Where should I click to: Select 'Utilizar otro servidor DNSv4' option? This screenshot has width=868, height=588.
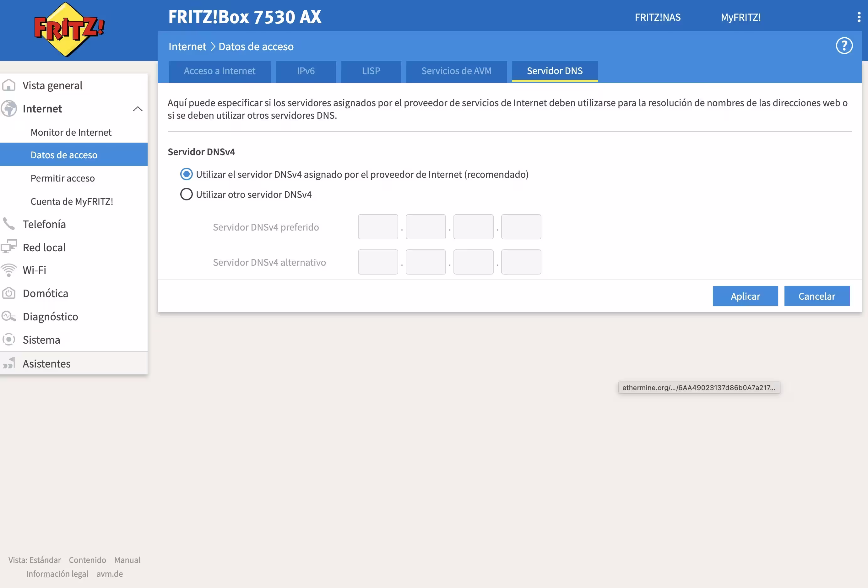click(x=186, y=194)
